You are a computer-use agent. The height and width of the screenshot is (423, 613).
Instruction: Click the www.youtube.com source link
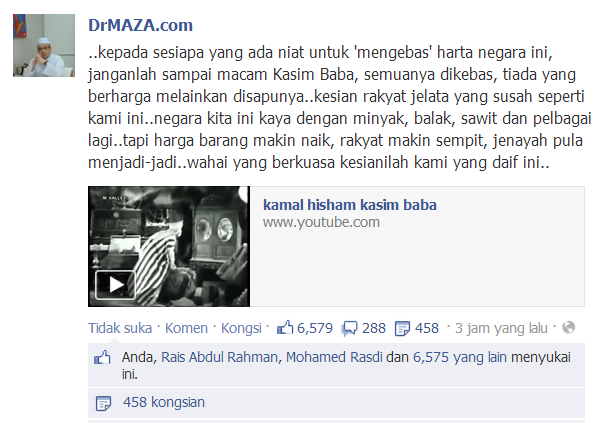click(321, 222)
